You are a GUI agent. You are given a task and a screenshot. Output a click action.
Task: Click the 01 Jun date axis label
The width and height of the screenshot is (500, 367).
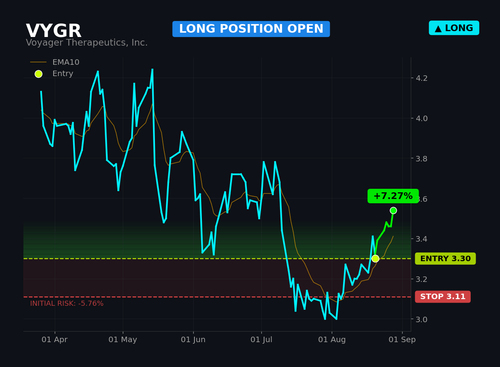[x=193, y=340]
